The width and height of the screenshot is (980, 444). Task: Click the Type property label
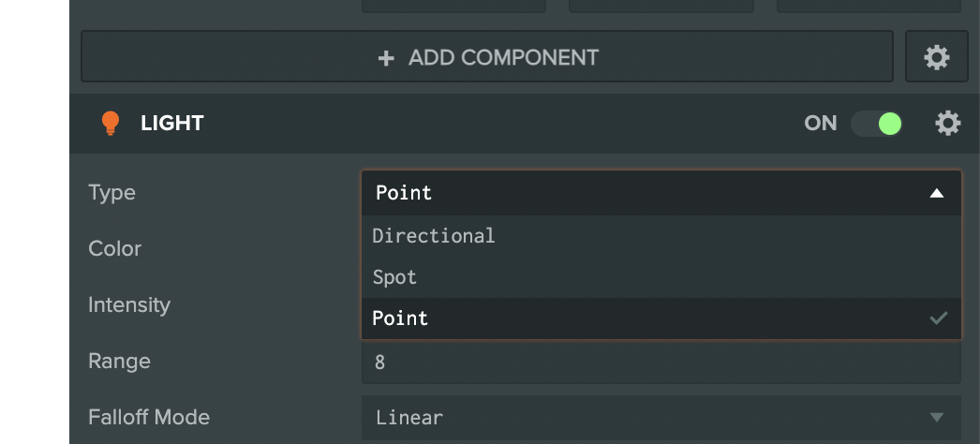pos(111,193)
